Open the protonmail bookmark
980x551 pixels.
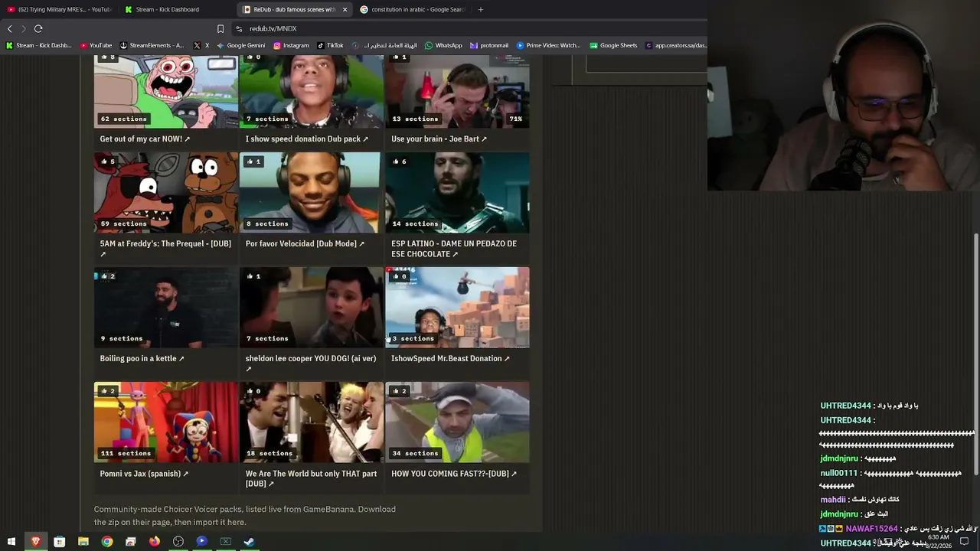(488, 45)
